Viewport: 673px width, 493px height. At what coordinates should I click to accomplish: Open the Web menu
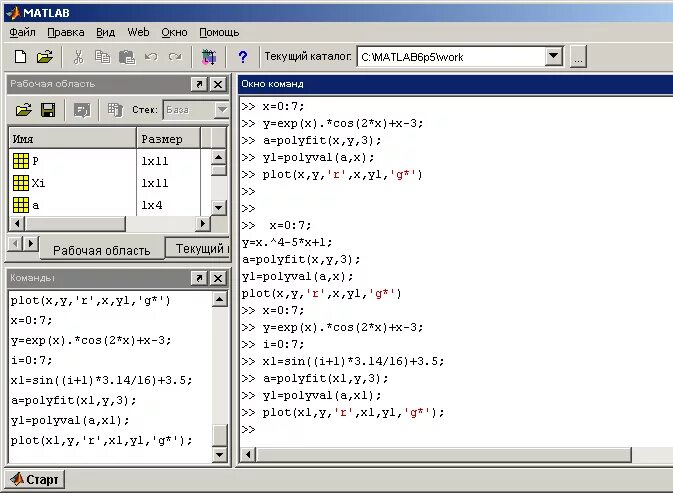pos(138,32)
